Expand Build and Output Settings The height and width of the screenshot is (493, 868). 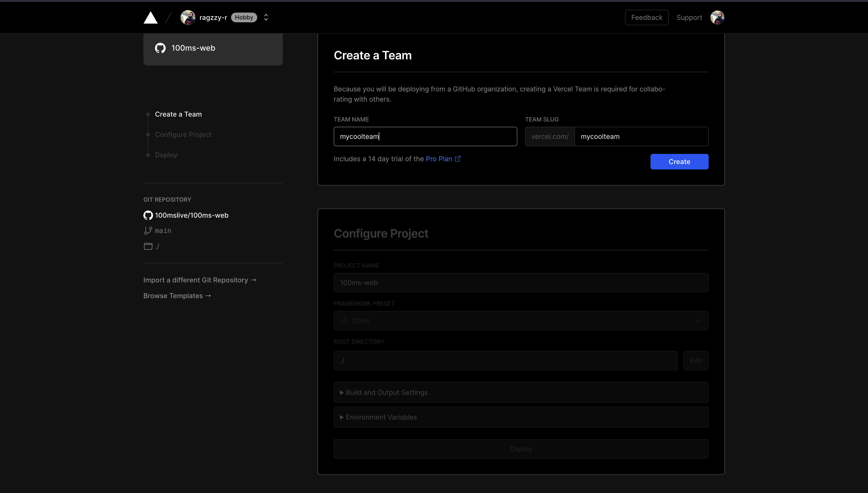point(386,392)
